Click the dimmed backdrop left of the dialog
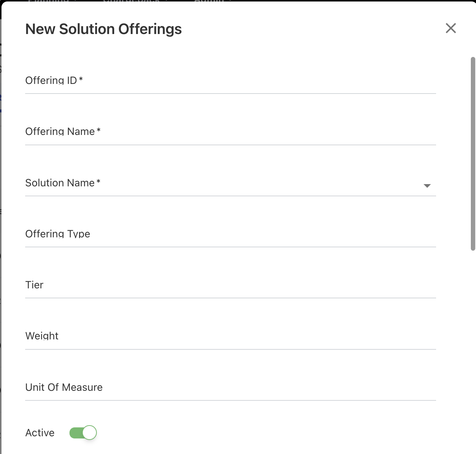Image resolution: width=476 pixels, height=454 pixels. 0,259
